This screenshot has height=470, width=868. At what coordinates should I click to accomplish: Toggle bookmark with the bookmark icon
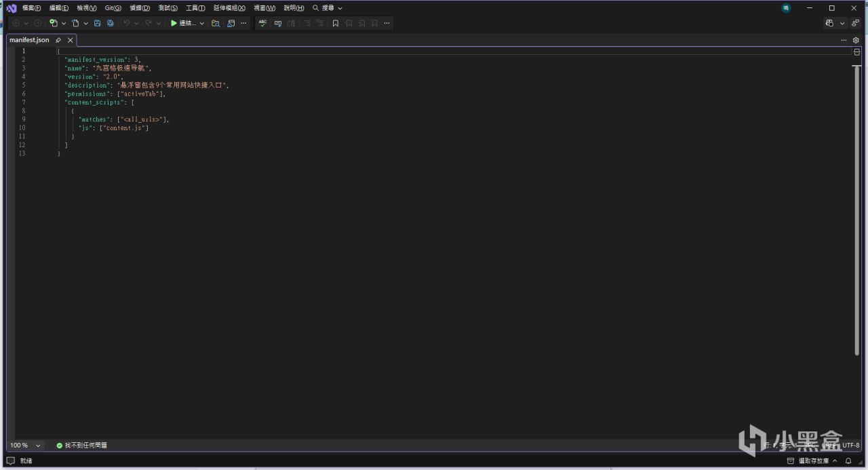(x=335, y=23)
